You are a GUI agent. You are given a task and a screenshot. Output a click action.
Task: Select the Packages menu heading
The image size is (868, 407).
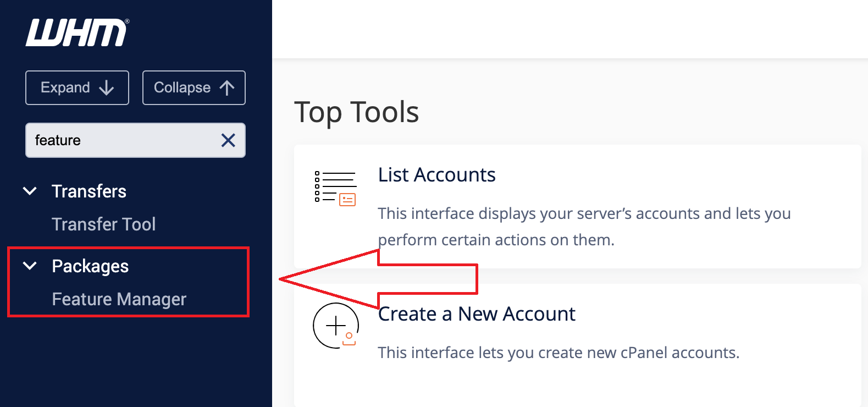(x=90, y=266)
